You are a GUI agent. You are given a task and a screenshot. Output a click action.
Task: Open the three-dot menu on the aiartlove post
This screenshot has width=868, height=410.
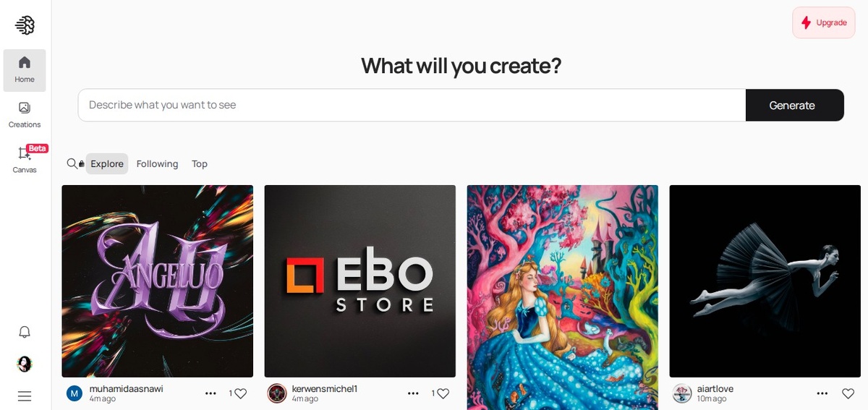822,393
